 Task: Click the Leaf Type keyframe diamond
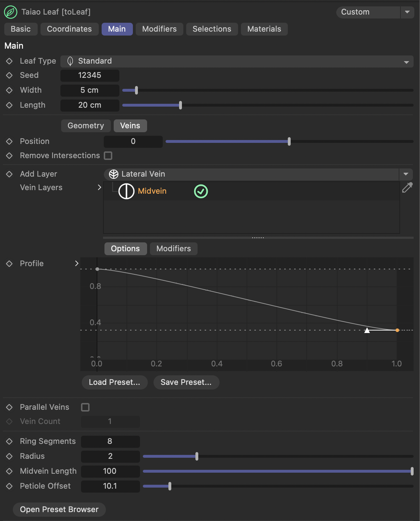9,61
